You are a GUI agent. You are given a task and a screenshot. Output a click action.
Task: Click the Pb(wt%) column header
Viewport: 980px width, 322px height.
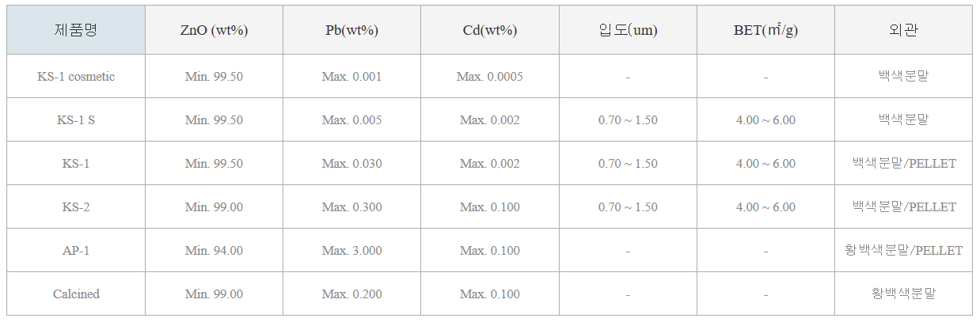pos(351,30)
